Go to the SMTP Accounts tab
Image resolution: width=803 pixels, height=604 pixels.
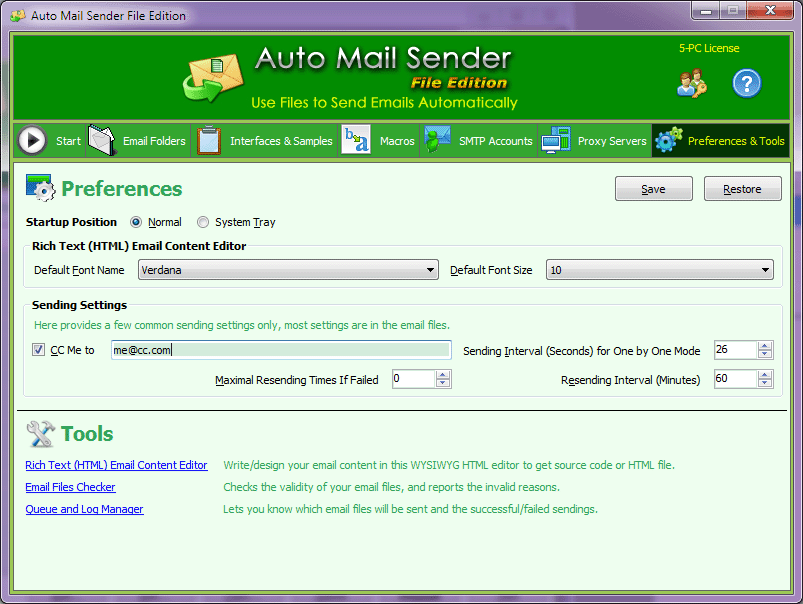point(478,140)
